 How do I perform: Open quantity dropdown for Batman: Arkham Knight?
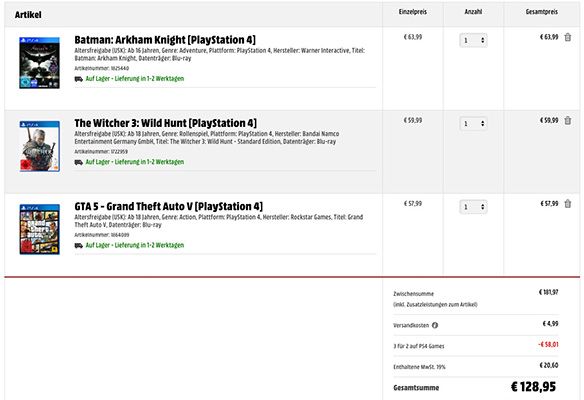pyautogui.click(x=473, y=40)
